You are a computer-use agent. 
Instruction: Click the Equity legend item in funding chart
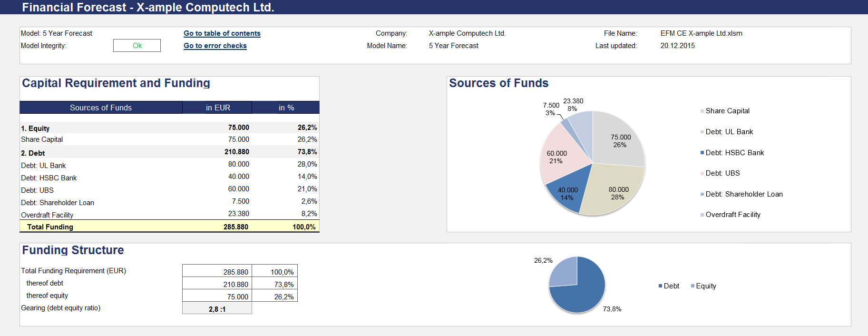click(705, 286)
